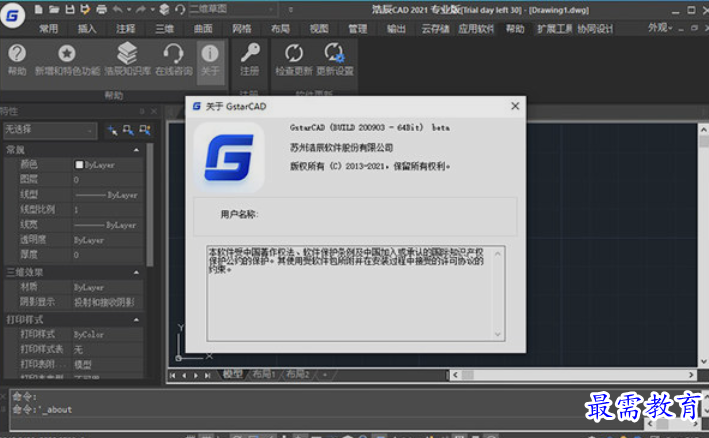Click the 注册 key icon
Image resolution: width=709 pixels, height=438 pixels.
[x=250, y=59]
